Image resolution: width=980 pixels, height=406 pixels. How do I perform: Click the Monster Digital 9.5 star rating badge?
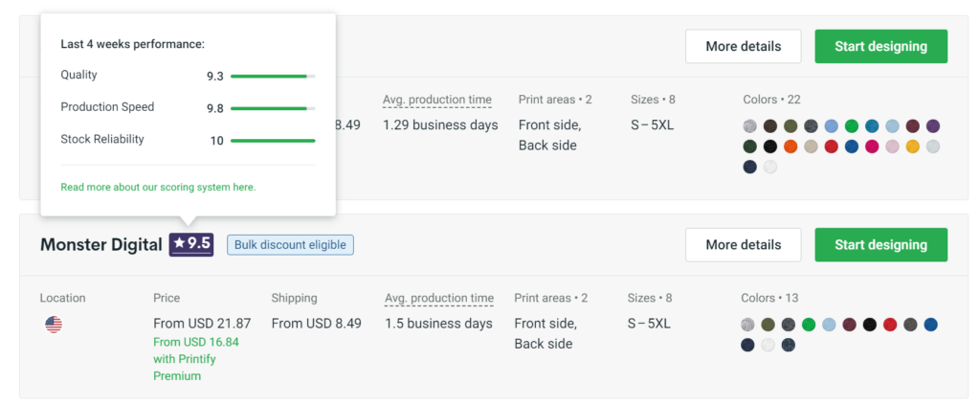(x=191, y=244)
